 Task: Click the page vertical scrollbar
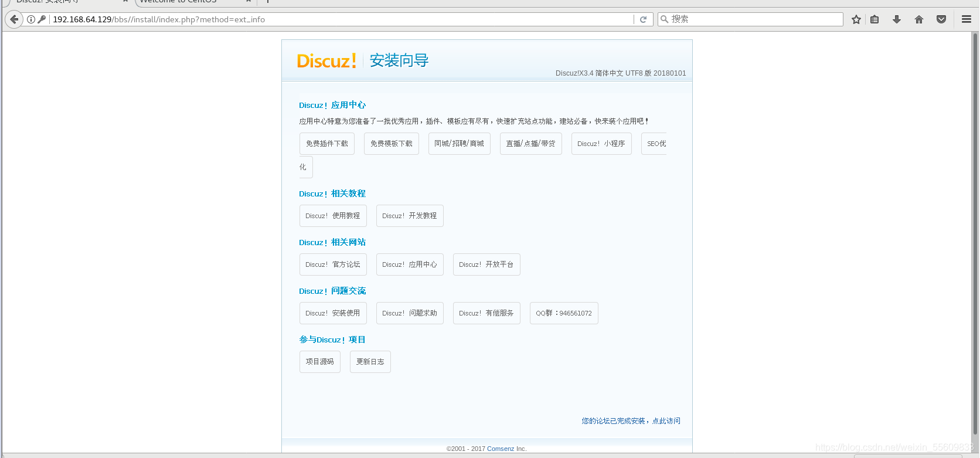click(975, 235)
